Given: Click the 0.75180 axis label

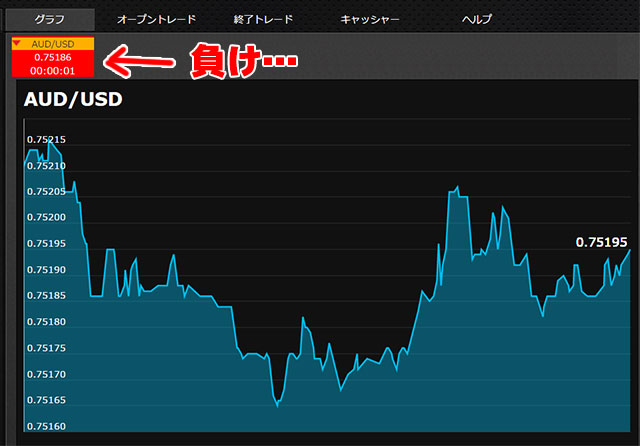Looking at the screenshot, I should coord(46,322).
